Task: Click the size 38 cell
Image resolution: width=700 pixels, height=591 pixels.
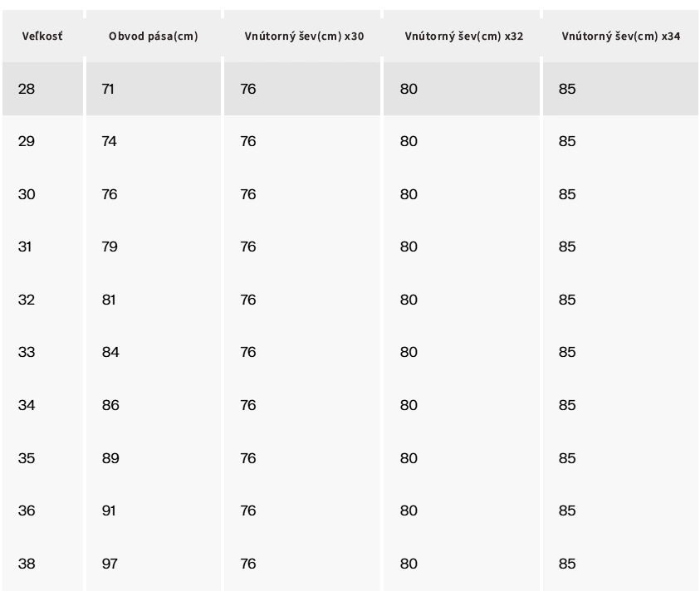Action: 27,564
